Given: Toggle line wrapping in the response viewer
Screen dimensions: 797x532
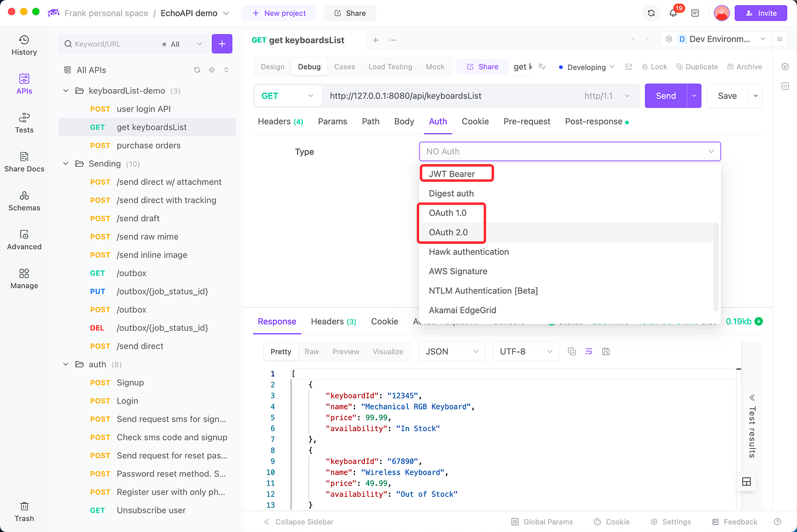Looking at the screenshot, I should 589,351.
